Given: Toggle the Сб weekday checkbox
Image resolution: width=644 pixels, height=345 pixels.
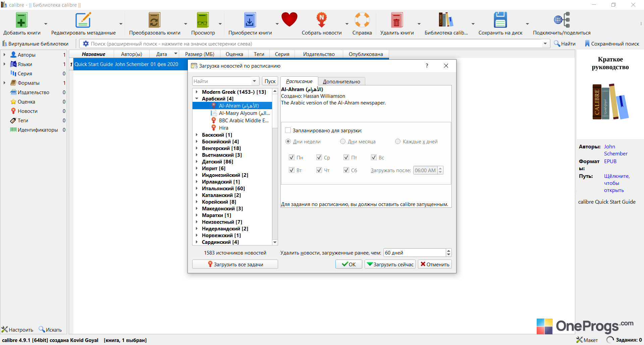Looking at the screenshot, I should (346, 170).
